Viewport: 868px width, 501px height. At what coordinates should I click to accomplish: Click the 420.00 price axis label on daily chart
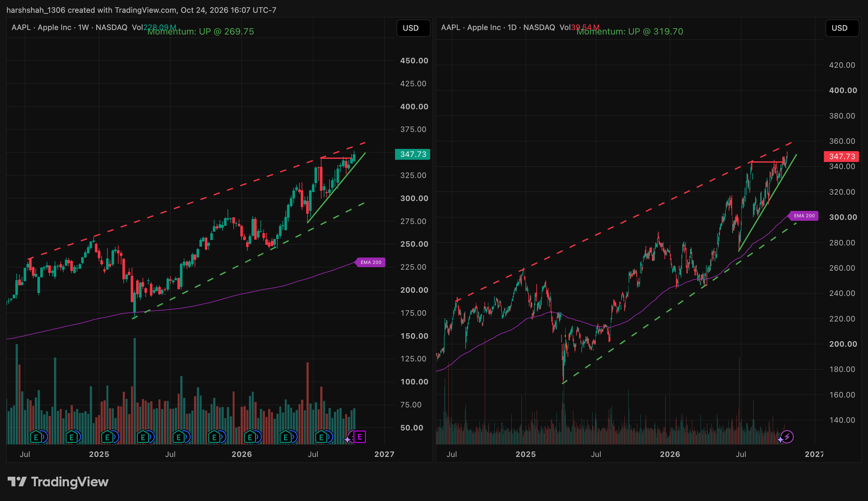[842, 65]
